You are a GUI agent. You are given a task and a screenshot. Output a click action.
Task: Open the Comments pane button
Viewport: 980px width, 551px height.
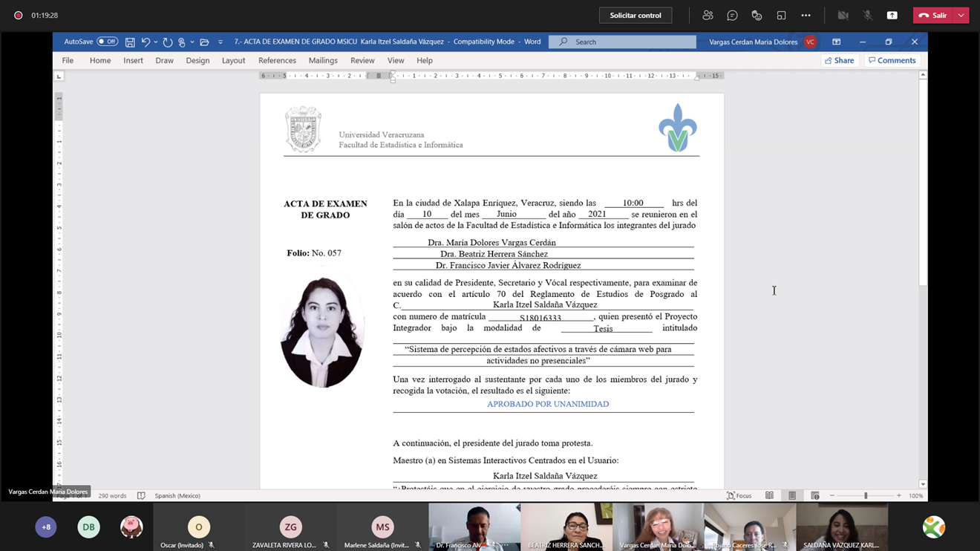click(x=892, y=61)
